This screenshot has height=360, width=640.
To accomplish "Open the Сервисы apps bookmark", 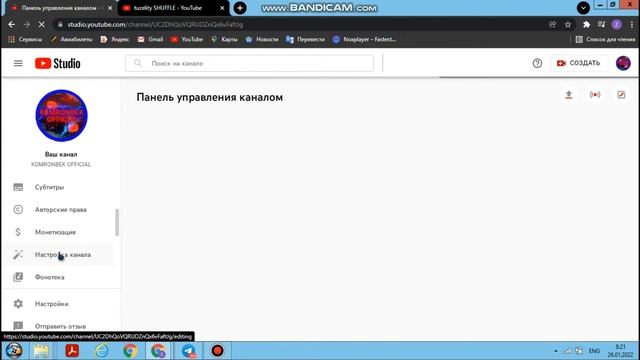I will (25, 39).
